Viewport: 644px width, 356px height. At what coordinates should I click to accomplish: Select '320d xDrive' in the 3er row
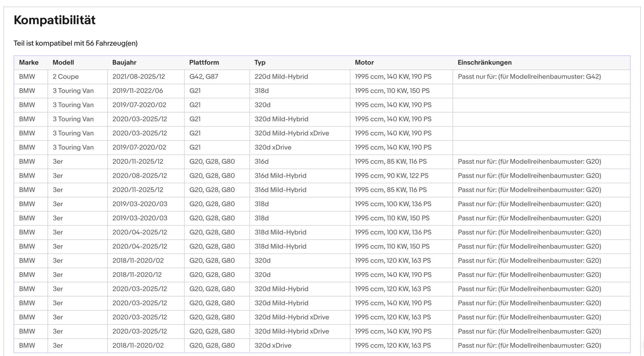(x=273, y=346)
